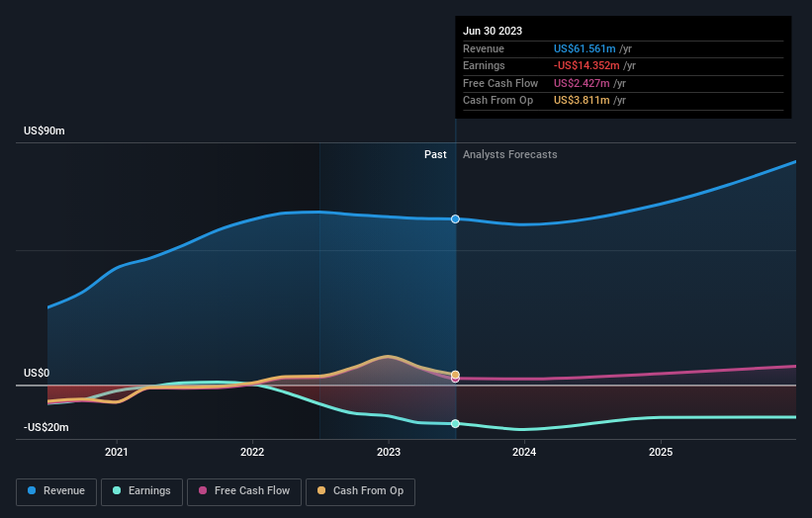812x518 pixels.
Task: Click the US$0 y-axis label
Action: click(x=37, y=373)
